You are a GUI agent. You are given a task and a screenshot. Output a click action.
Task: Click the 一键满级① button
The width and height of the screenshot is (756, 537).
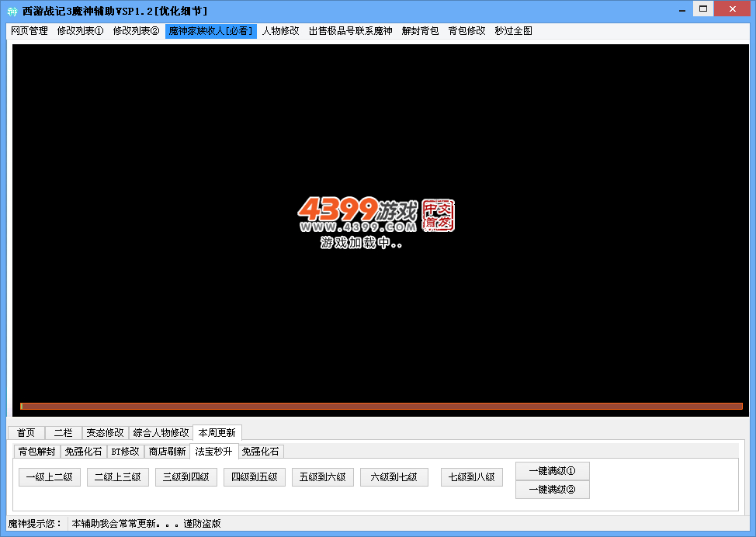[552, 471]
